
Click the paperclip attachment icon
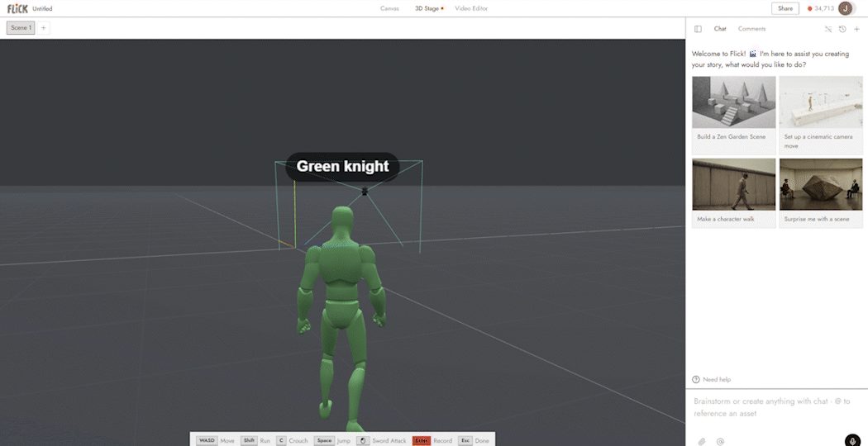[701, 442]
